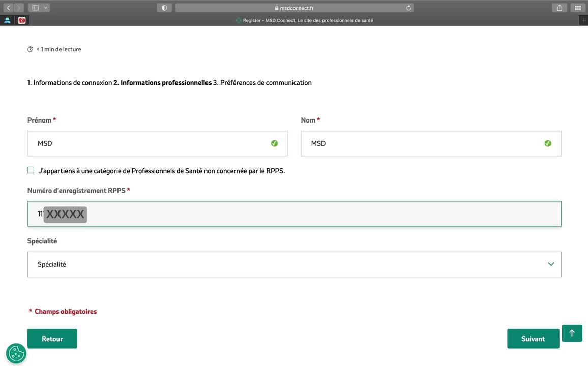Click the scroll-to-top arrow button
The height and width of the screenshot is (366, 588).
coord(572,333)
